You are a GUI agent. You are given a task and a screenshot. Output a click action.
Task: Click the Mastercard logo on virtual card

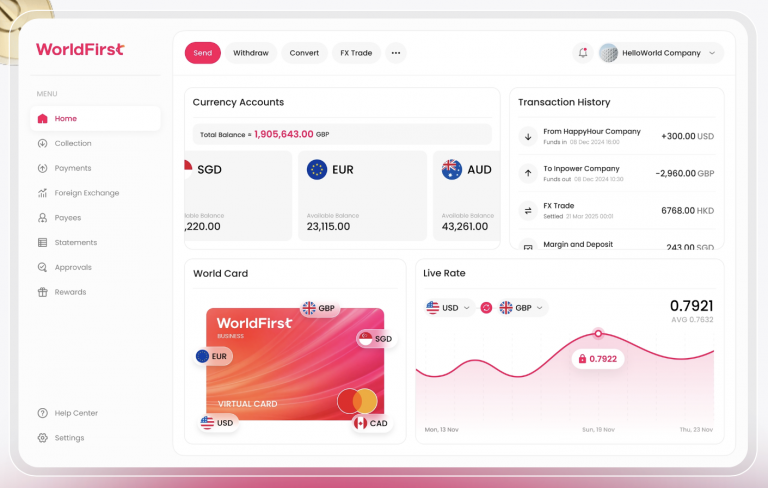coord(357,401)
